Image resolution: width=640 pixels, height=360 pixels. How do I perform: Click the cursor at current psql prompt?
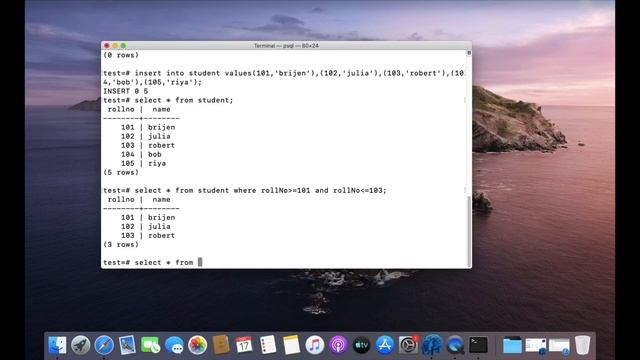200,262
